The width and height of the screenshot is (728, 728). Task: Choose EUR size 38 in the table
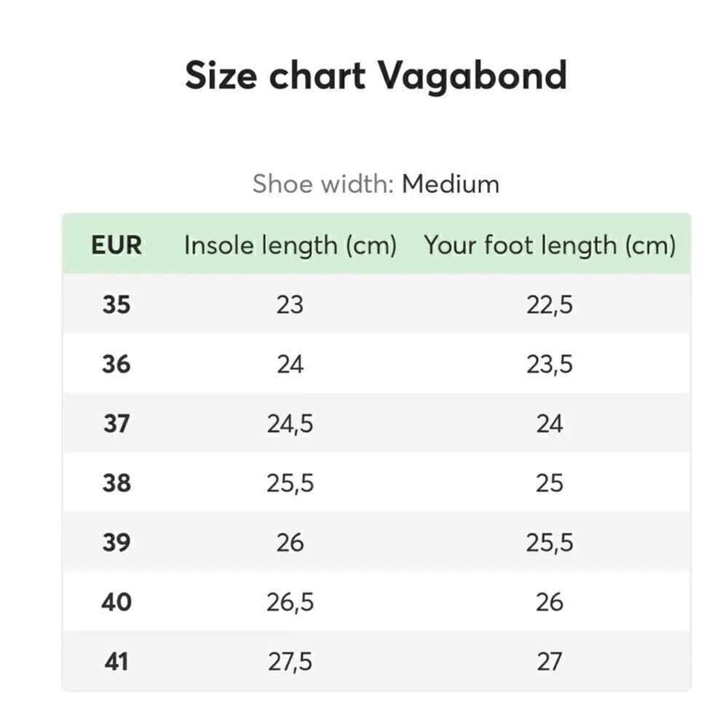click(116, 483)
